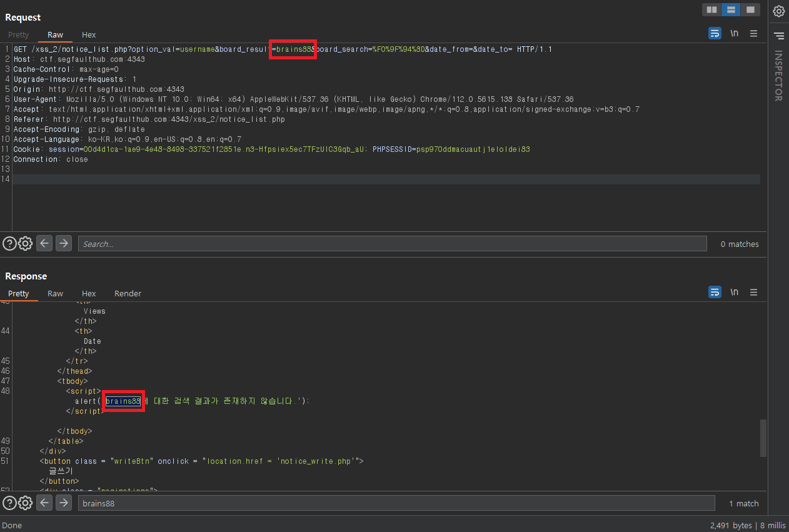Click the Connection: close line
Image resolution: width=789 pixels, height=532 pixels.
(51, 159)
